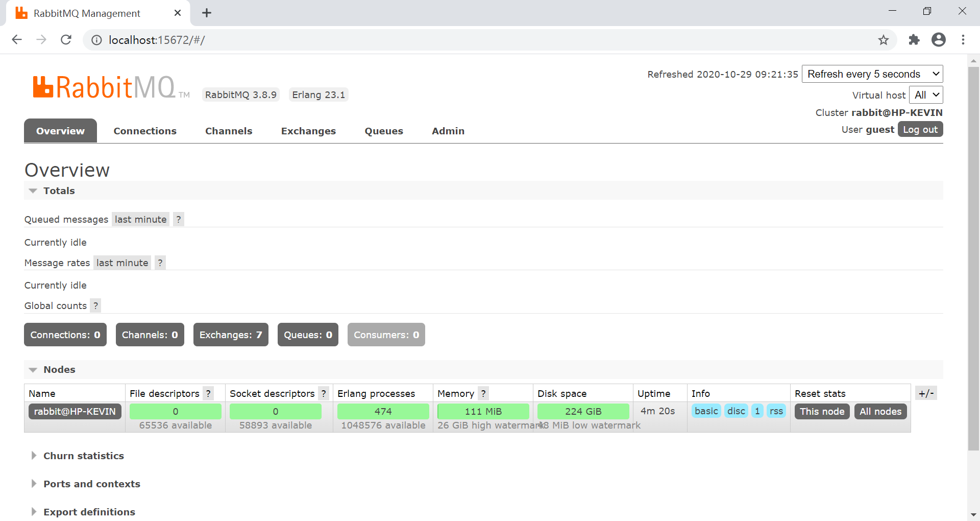Open the browser extensions puzzle icon
This screenshot has height=521, width=980.
[x=914, y=40]
